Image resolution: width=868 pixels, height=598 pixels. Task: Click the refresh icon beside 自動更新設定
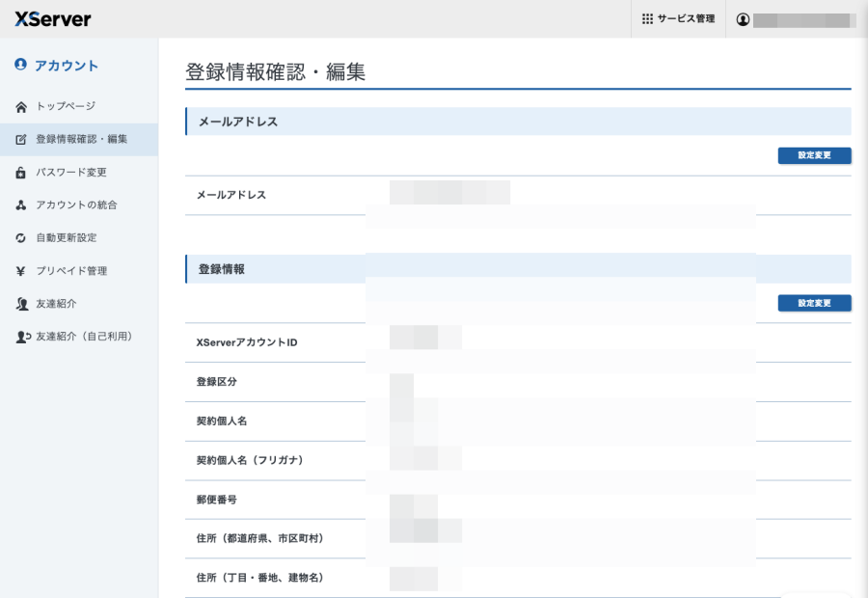click(21, 238)
